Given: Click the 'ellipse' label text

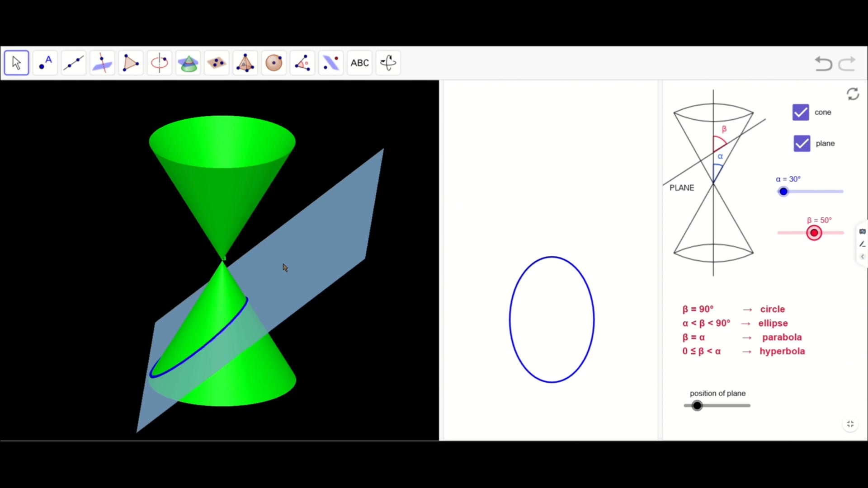Looking at the screenshot, I should pos(773,323).
